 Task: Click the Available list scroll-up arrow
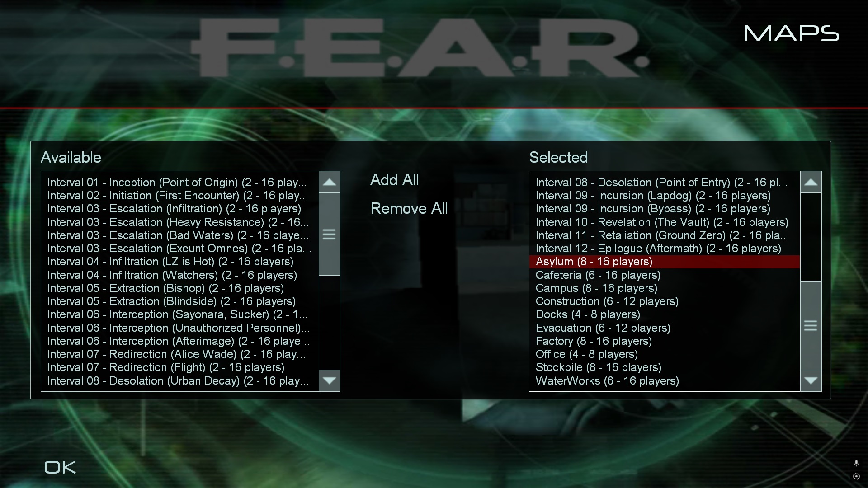point(329,182)
